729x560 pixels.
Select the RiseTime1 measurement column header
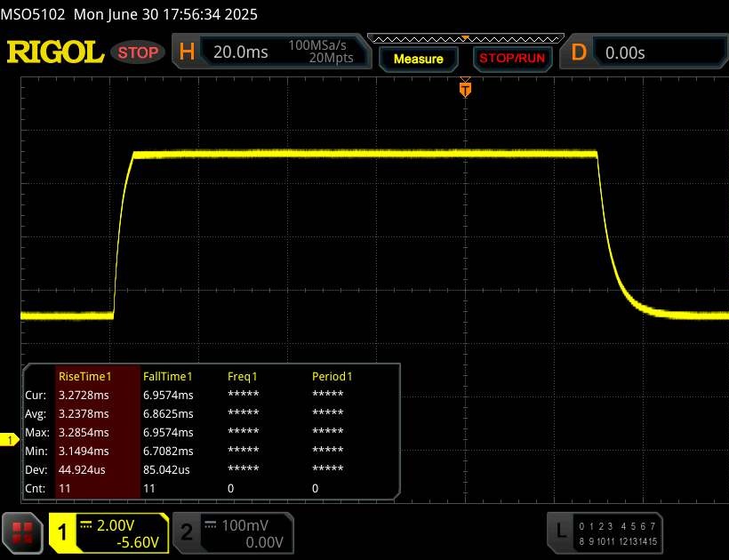[x=84, y=376]
